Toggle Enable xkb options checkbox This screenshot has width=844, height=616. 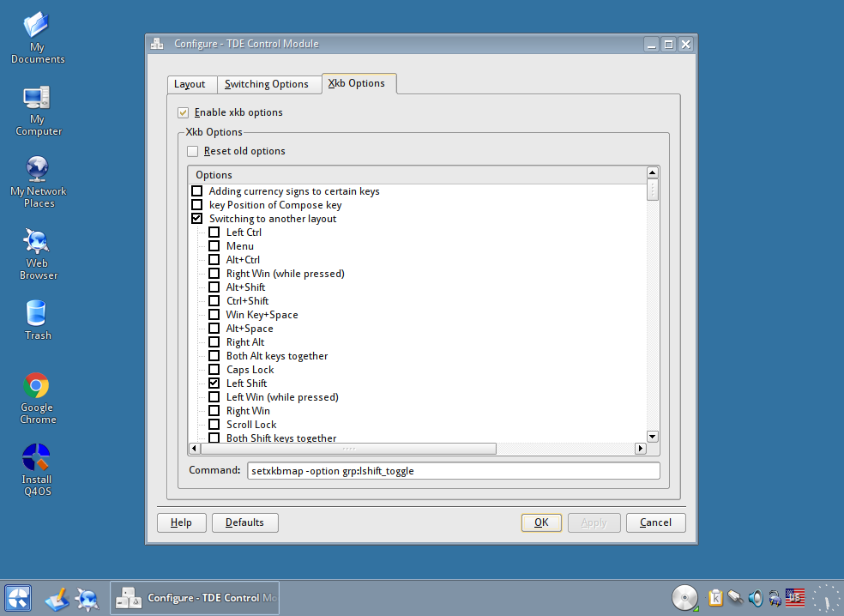pos(183,112)
